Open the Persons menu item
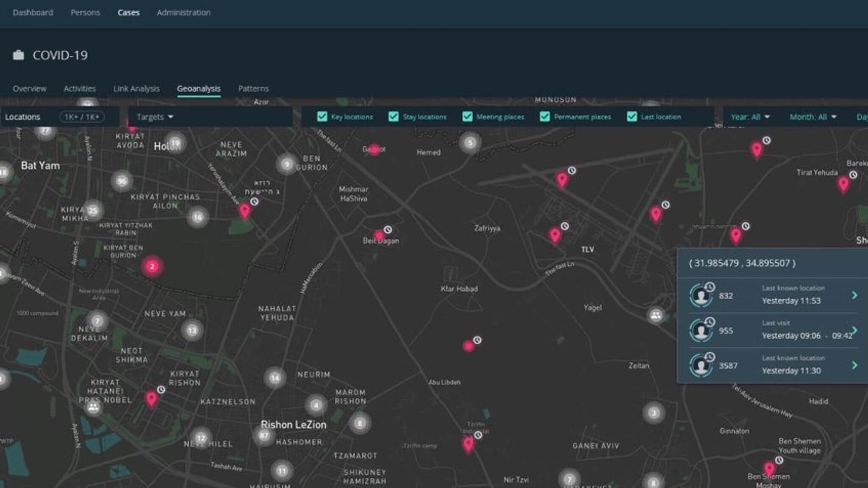The height and width of the screenshot is (488, 868). [x=85, y=13]
